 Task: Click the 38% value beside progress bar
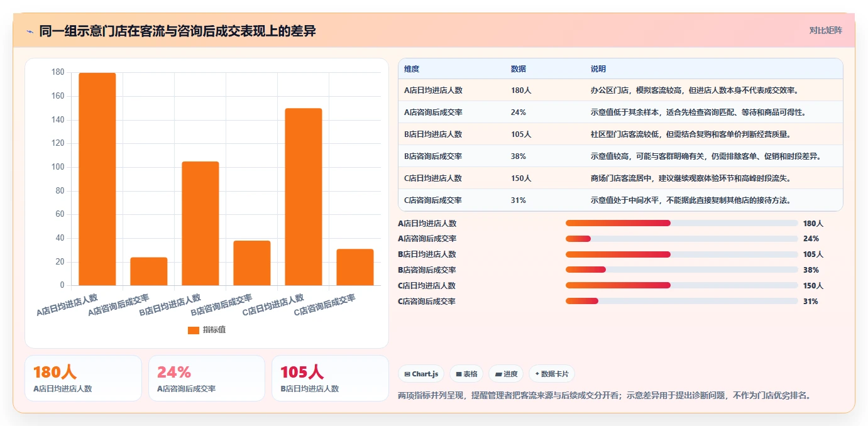[811, 270]
